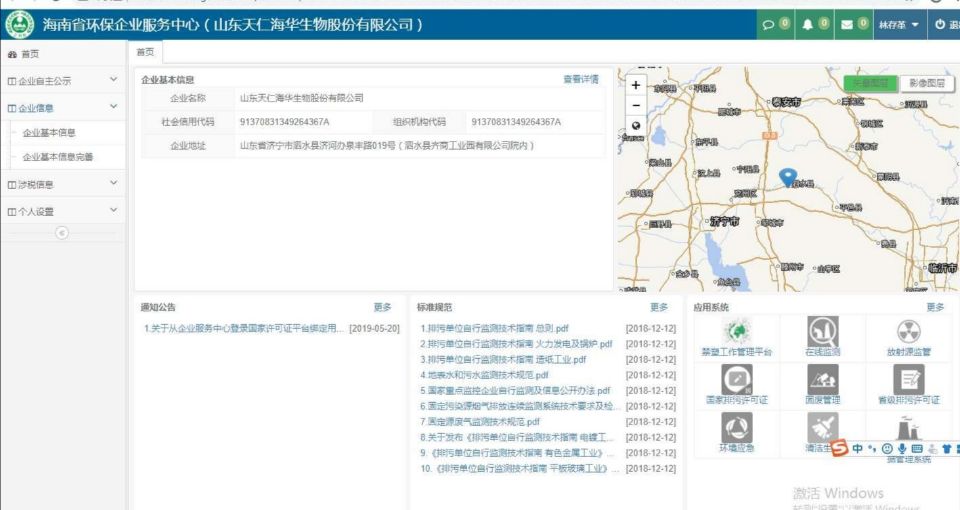Screen dimensions: 960x510
Task: Open the chat messages icon in the header
Action: [x=768, y=25]
